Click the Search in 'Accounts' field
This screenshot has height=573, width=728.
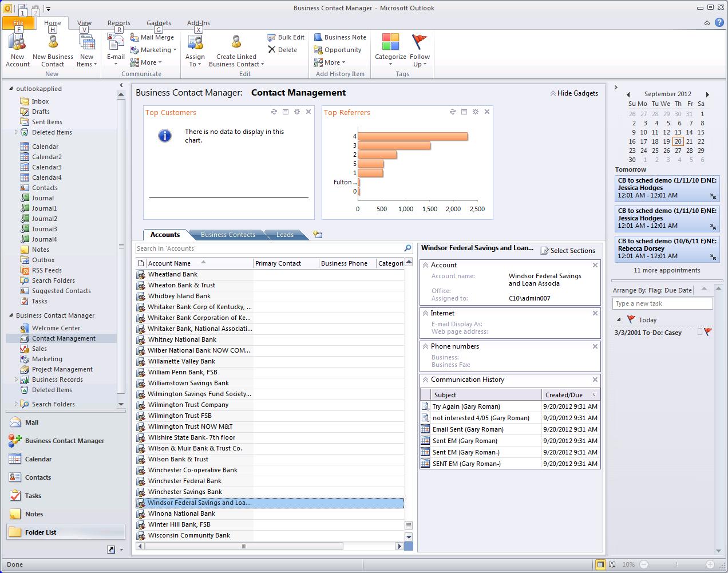(x=269, y=248)
